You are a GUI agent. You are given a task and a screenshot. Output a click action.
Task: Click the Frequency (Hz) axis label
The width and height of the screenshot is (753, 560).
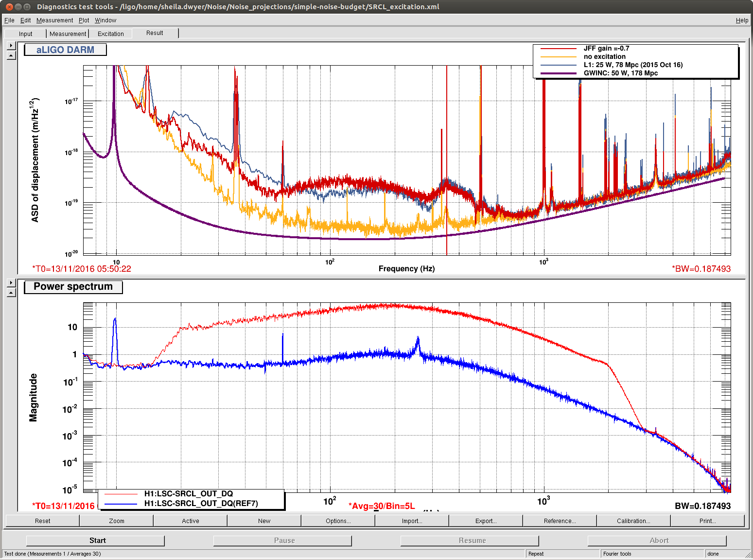[406, 269]
